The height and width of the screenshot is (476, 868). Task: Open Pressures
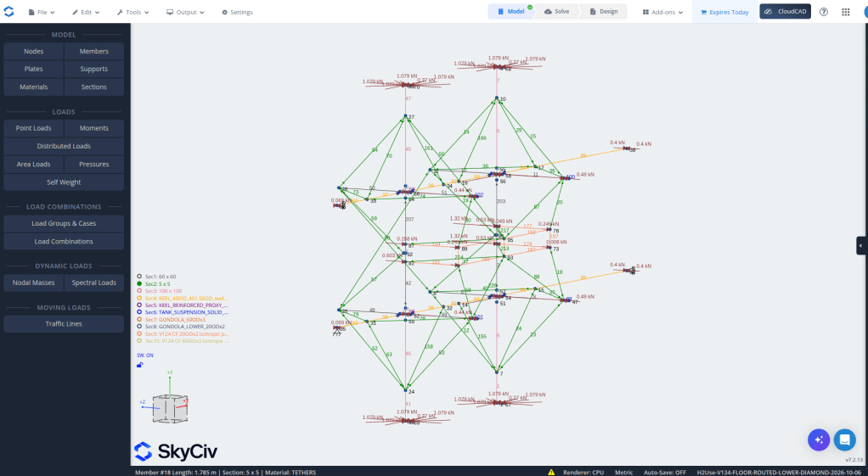94,165
